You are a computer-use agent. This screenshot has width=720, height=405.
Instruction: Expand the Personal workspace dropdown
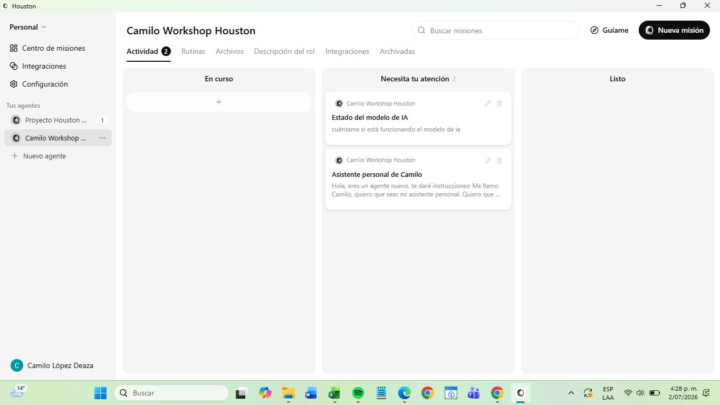28,27
